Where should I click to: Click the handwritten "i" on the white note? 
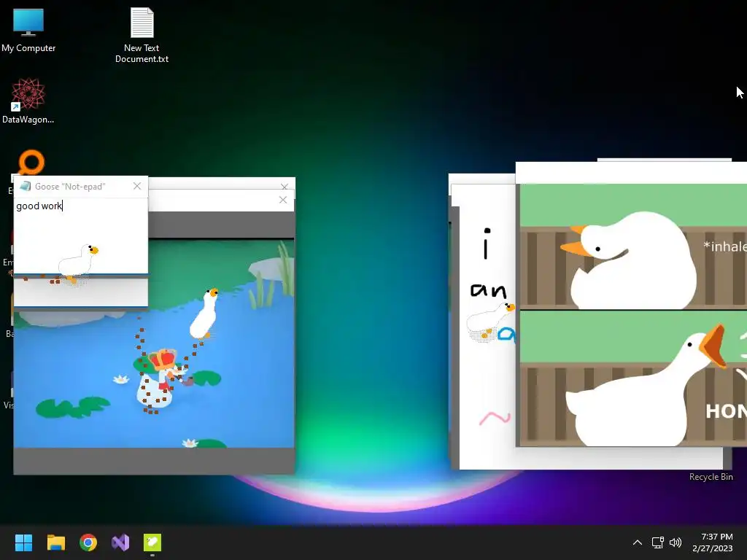coord(486,244)
